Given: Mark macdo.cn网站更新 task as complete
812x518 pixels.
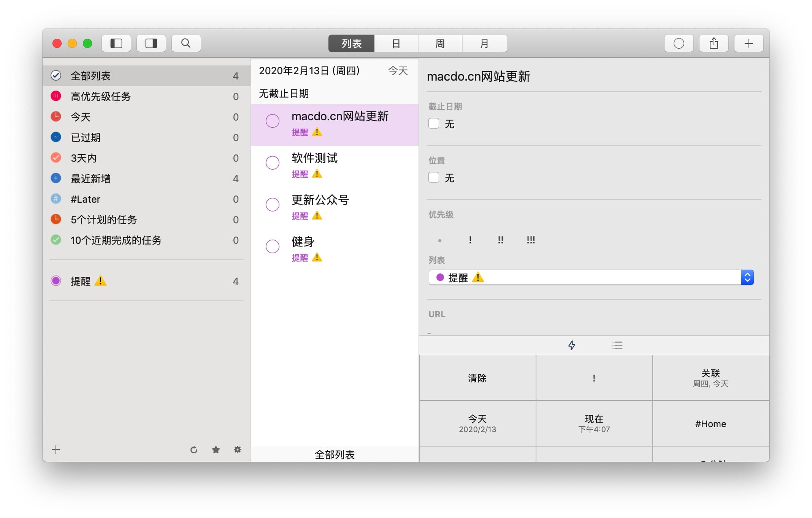Looking at the screenshot, I should tap(272, 121).
